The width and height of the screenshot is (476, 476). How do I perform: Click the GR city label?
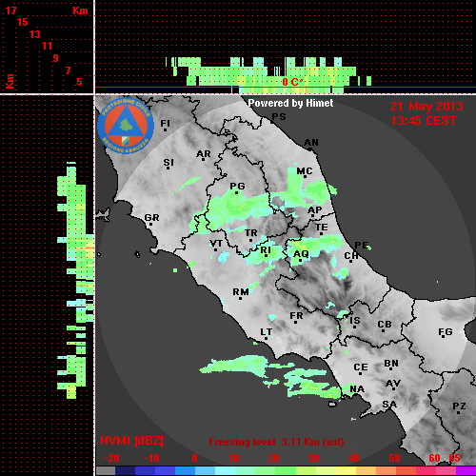tap(151, 218)
